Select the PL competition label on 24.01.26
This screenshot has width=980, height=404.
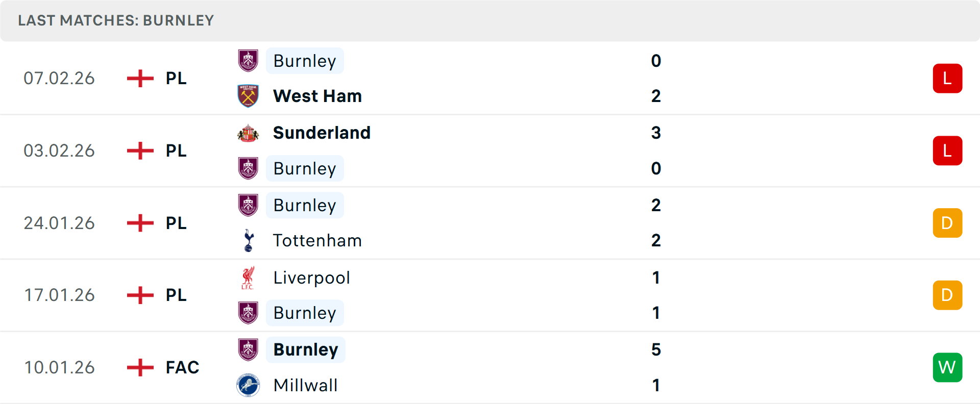pyautogui.click(x=175, y=223)
